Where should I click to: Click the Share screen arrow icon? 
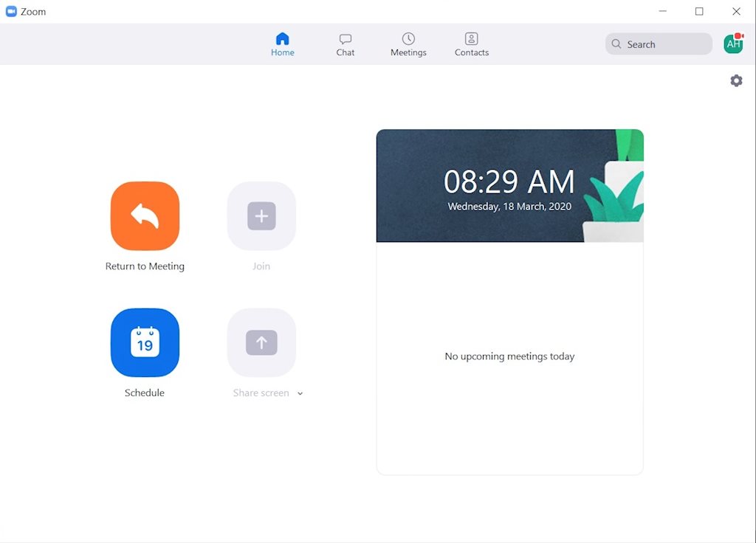(261, 342)
